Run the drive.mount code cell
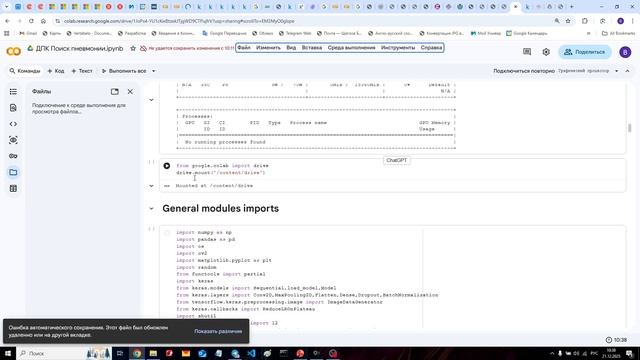 coord(167,166)
